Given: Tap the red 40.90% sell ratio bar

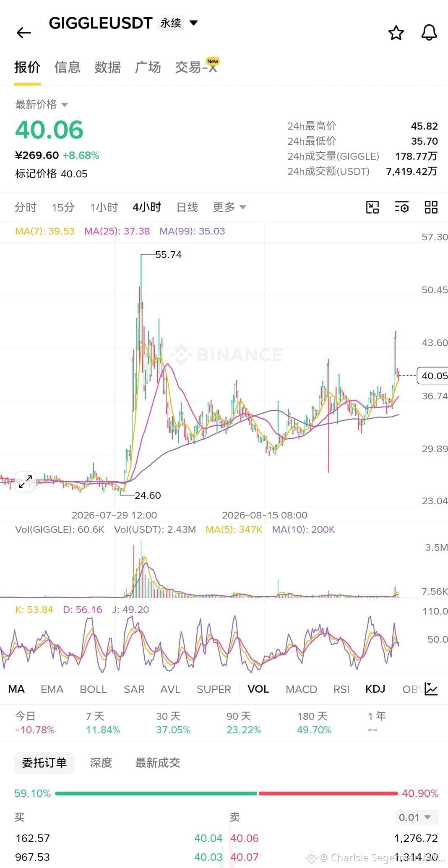Looking at the screenshot, I should (328, 794).
